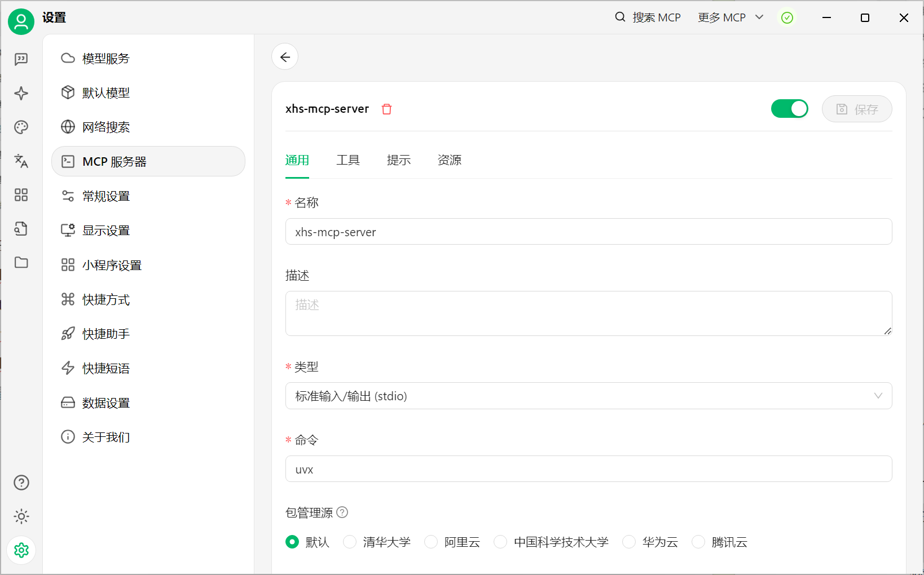The width and height of the screenshot is (924, 575).
Task: Open the painting palette icon
Action: (21, 127)
